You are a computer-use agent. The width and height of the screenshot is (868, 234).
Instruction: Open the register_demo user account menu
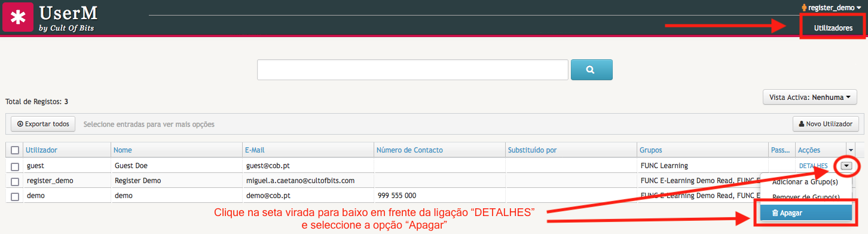tap(831, 8)
